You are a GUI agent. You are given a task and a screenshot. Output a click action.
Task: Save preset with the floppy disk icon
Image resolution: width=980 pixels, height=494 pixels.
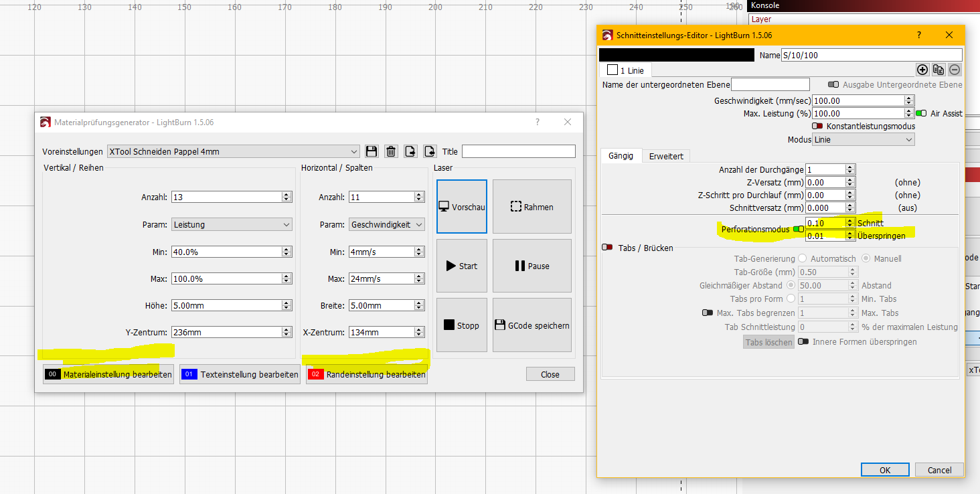click(372, 151)
